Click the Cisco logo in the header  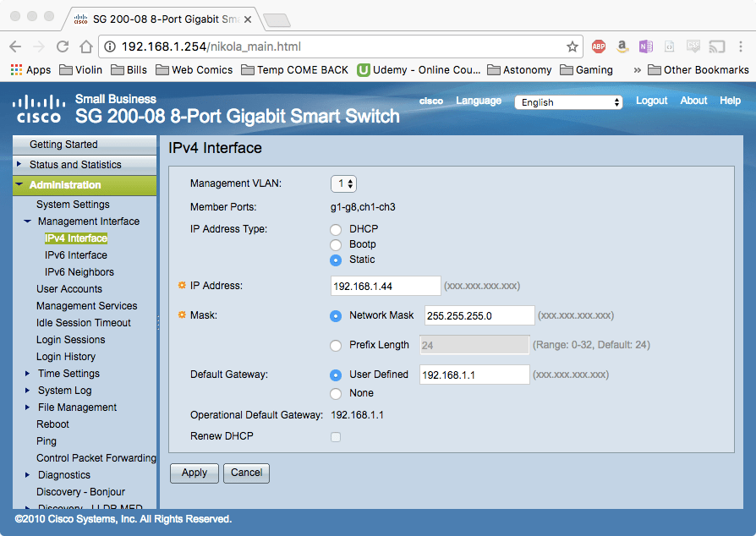[x=39, y=109]
